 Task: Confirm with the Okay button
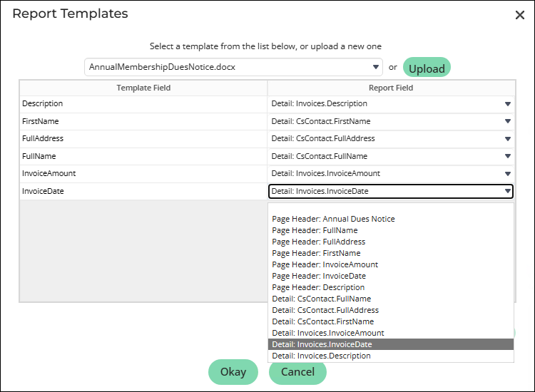coord(233,372)
